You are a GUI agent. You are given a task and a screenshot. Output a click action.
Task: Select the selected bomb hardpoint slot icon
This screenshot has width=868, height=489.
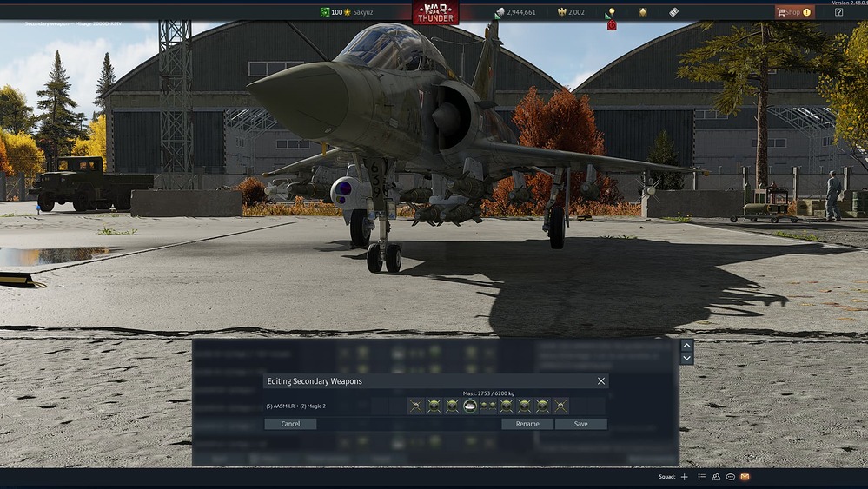tap(470, 406)
